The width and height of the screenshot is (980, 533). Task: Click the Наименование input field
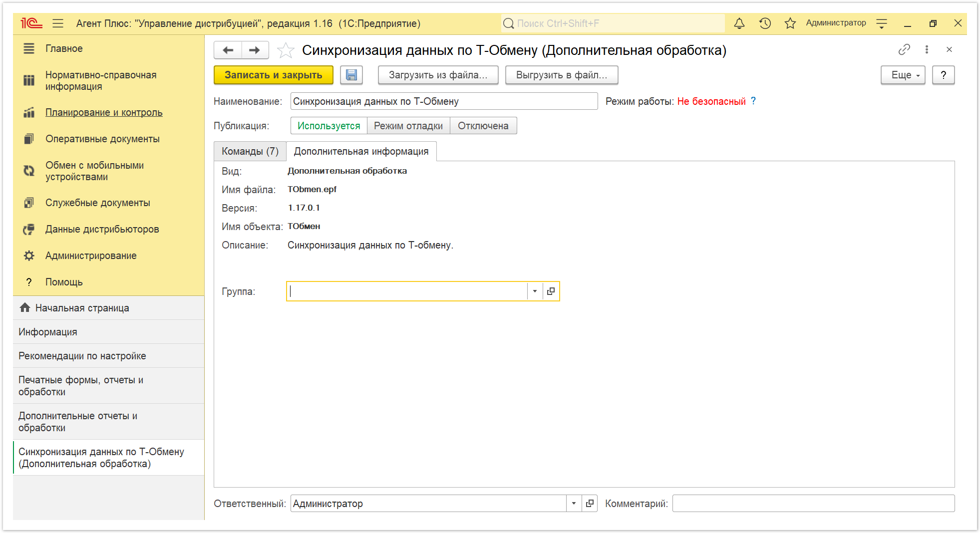coord(444,101)
